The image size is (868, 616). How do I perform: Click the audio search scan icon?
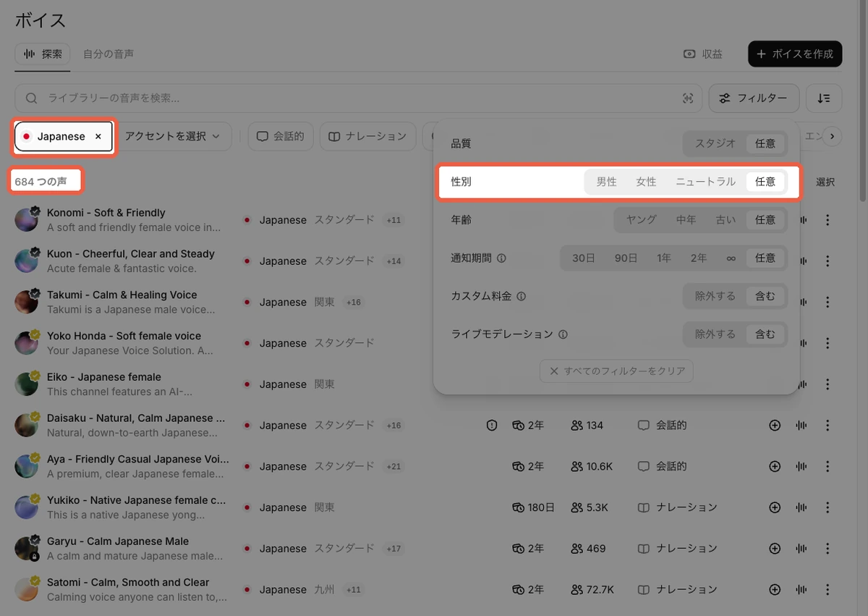click(688, 98)
